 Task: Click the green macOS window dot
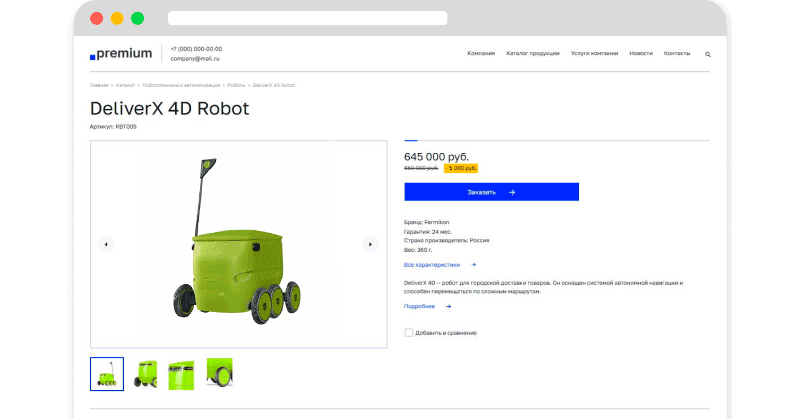click(137, 18)
